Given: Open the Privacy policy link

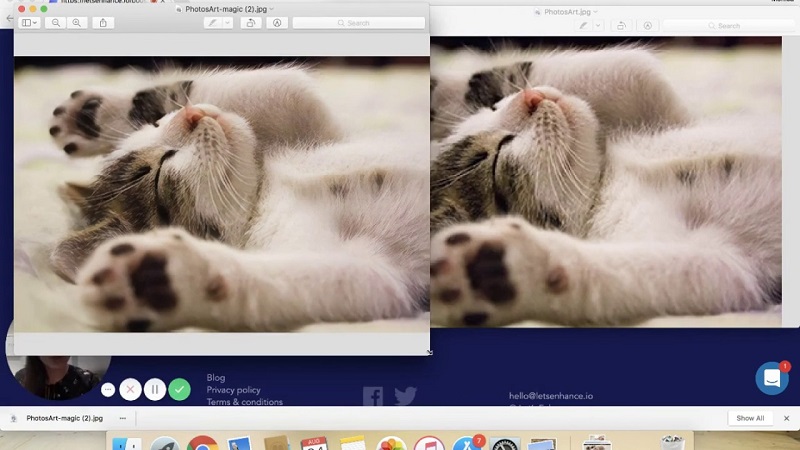Looking at the screenshot, I should (x=233, y=390).
